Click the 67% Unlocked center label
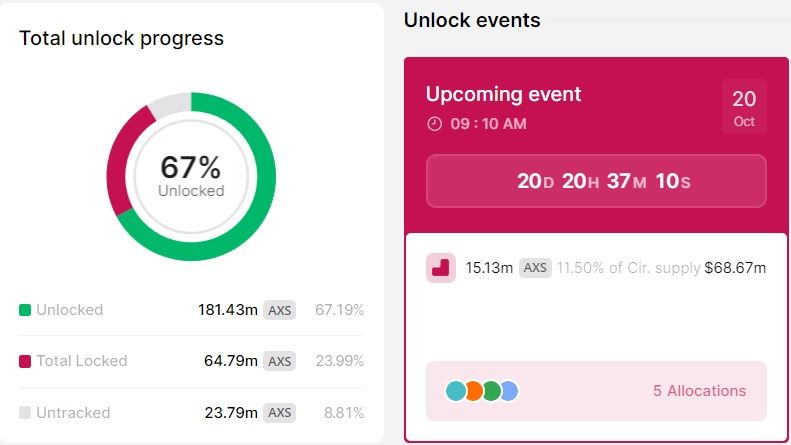 (191, 176)
